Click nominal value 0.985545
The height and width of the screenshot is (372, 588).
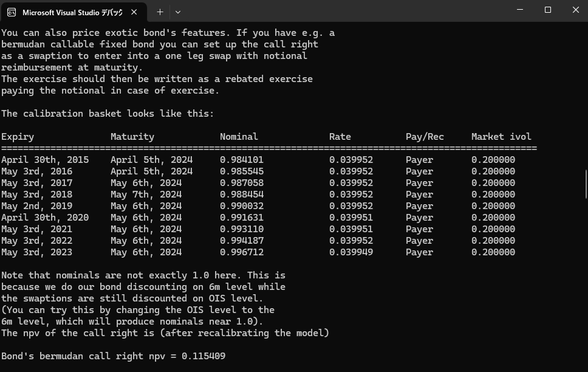pyautogui.click(x=242, y=171)
